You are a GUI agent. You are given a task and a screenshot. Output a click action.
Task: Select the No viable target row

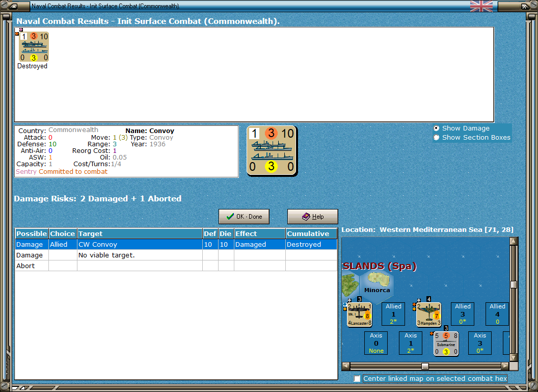click(176, 255)
